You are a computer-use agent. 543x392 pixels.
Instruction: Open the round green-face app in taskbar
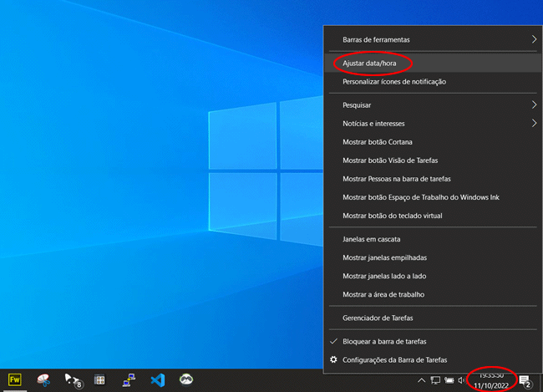[187, 379]
